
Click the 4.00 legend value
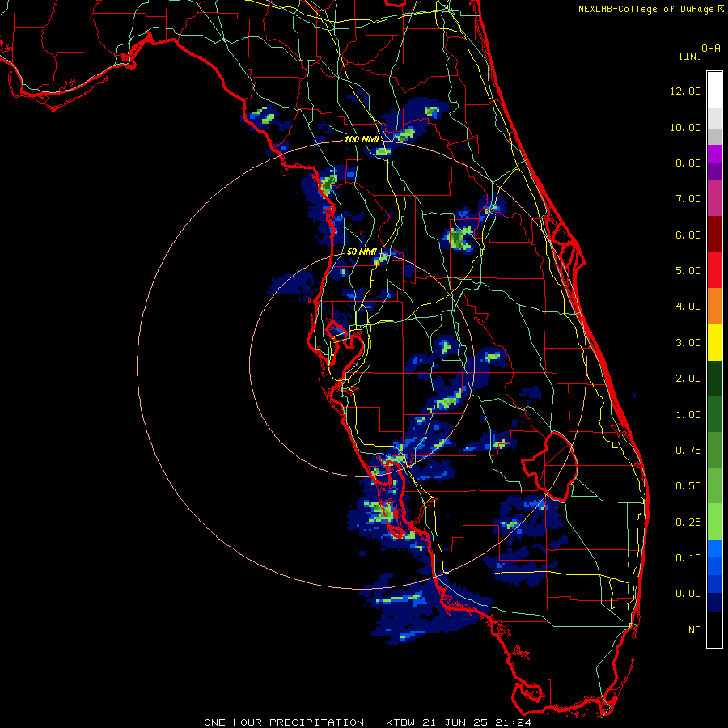click(688, 307)
